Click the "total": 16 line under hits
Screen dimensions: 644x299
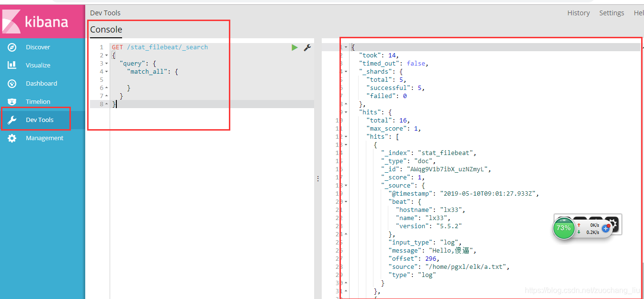388,121
